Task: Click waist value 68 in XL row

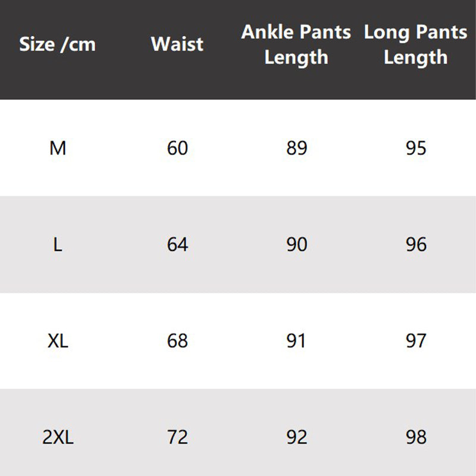Action: (177, 341)
